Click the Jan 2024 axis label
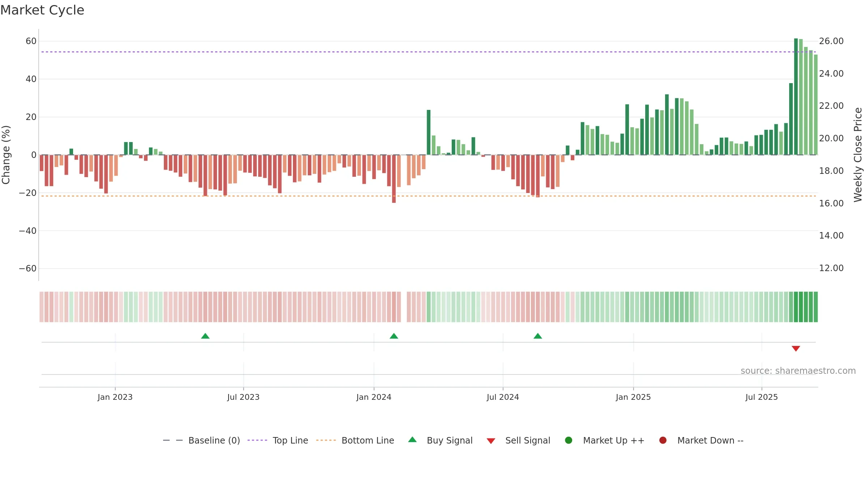This screenshot has height=488, width=868. coord(374,397)
